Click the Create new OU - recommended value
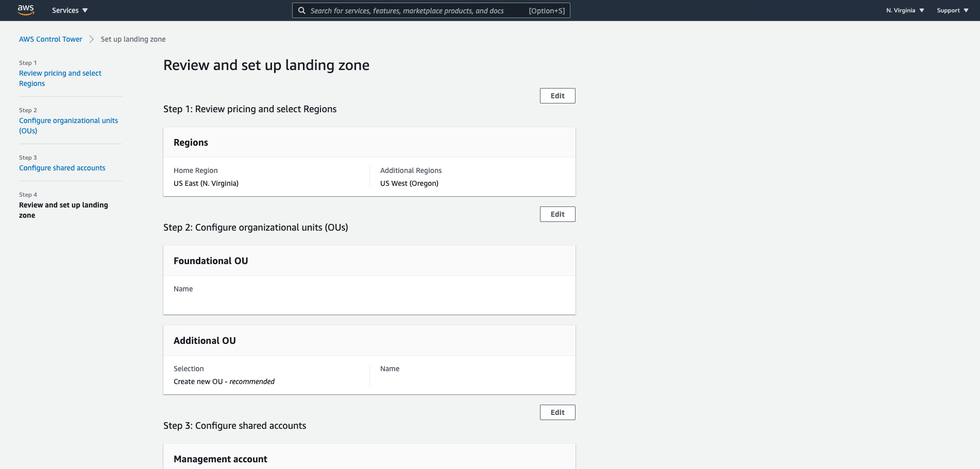Screen dimensions: 980x469 coord(224,381)
